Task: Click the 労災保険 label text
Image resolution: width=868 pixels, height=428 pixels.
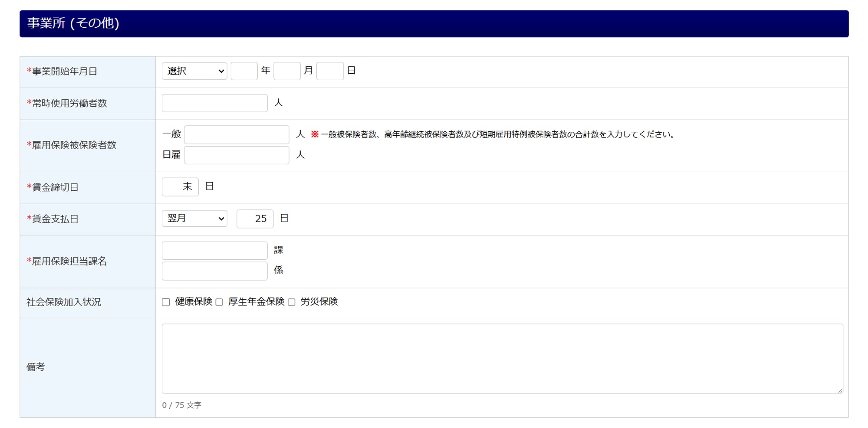Action: pos(319,302)
